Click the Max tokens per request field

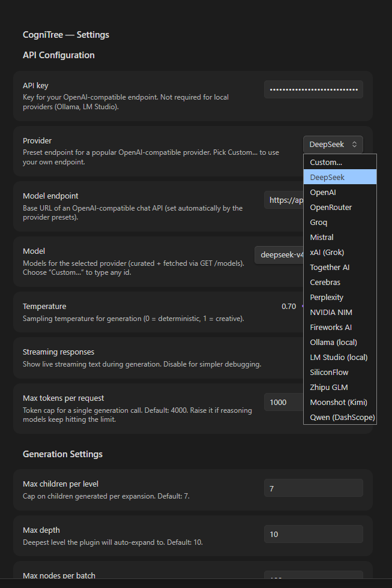283,403
